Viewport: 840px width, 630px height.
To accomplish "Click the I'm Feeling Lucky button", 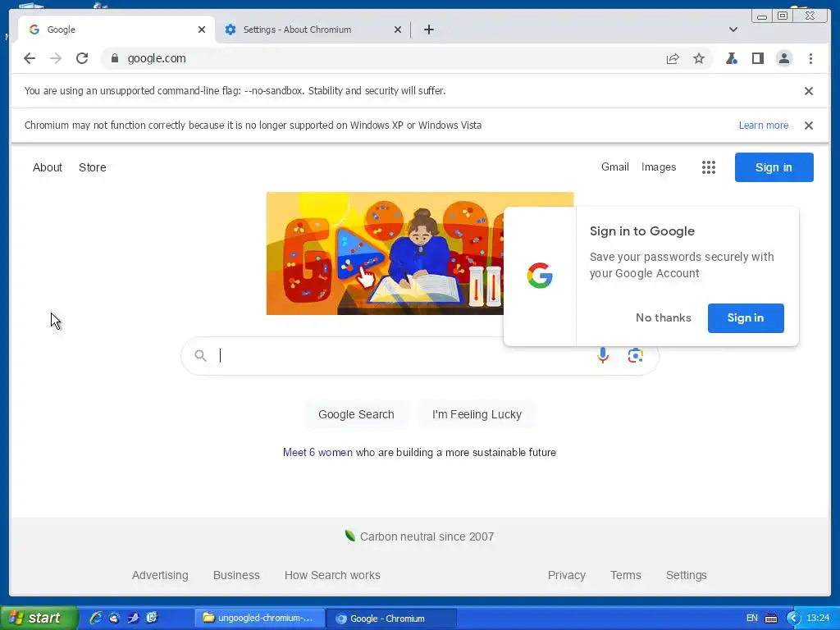I will click(x=477, y=414).
